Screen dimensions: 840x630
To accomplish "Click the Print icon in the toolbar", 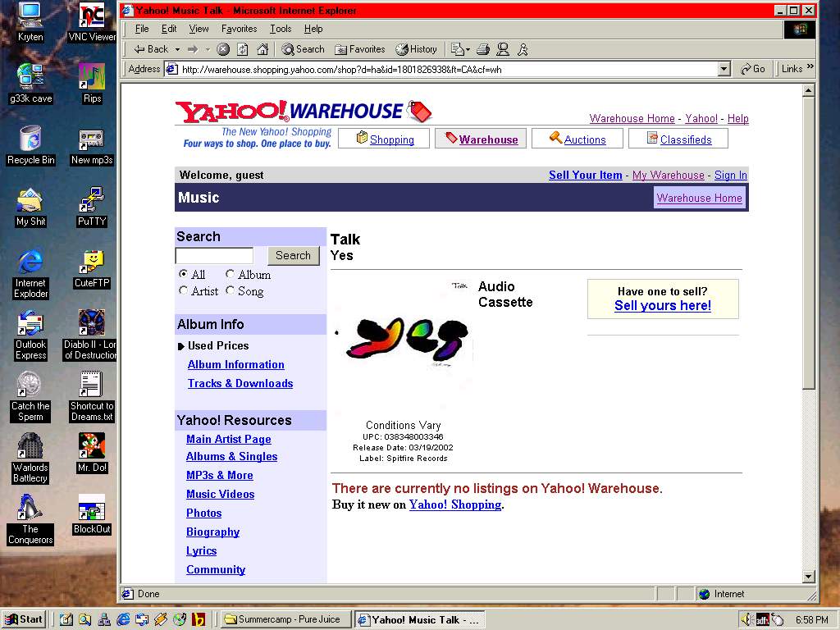I will click(x=483, y=49).
